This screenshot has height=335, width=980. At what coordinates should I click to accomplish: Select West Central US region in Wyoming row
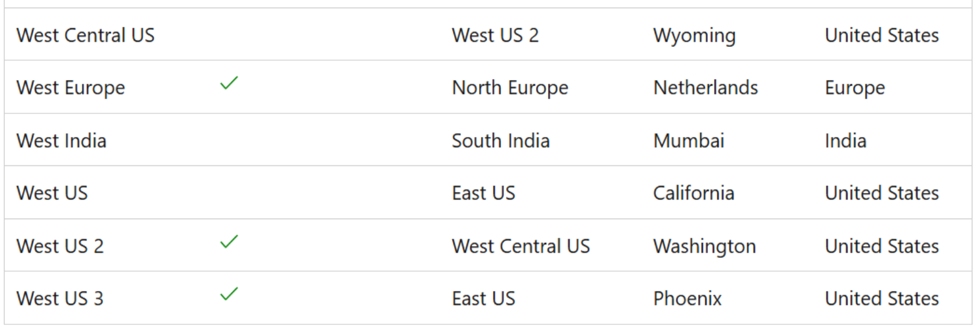click(85, 35)
